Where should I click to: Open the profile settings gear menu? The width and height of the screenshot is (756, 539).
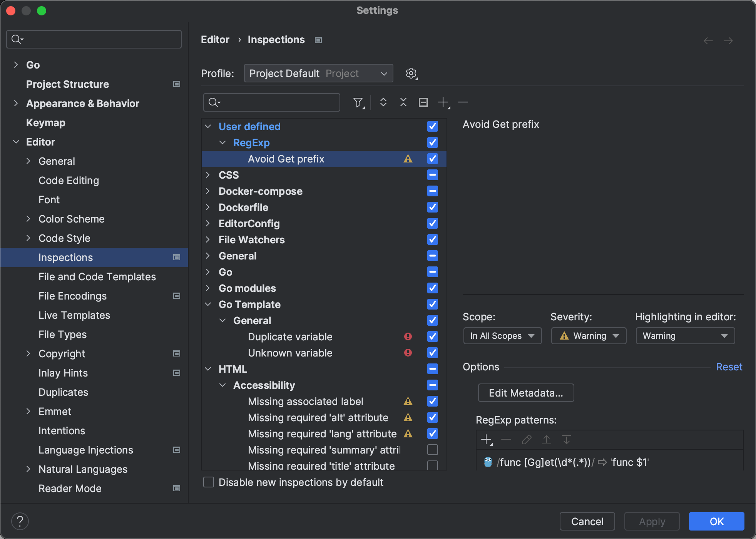tap(411, 73)
